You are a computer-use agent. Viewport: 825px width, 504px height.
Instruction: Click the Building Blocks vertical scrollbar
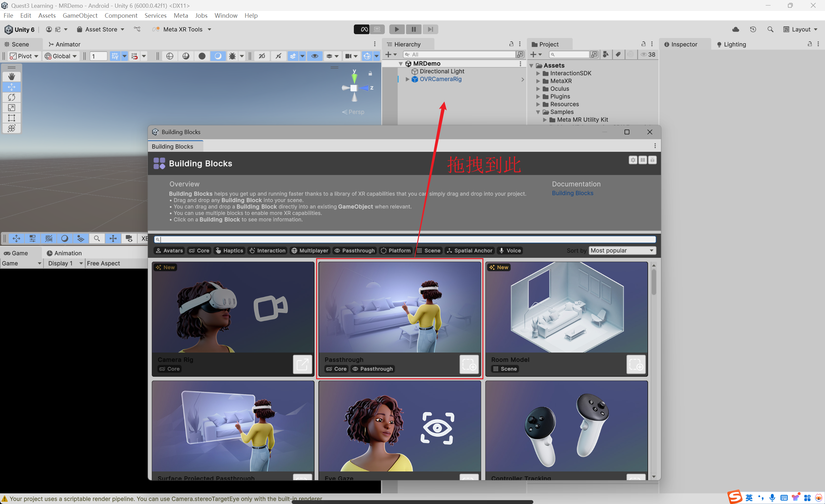pos(654,281)
